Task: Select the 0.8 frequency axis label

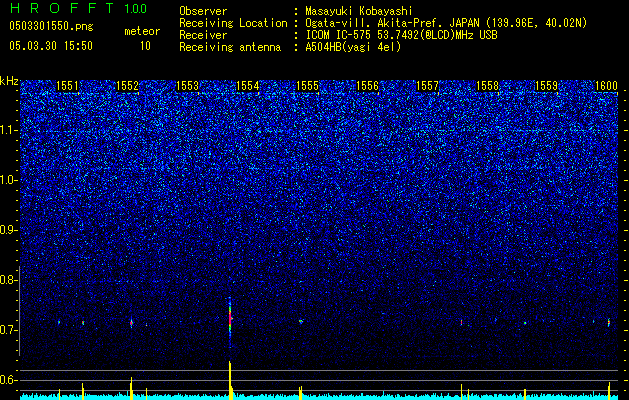Action: coord(8,280)
